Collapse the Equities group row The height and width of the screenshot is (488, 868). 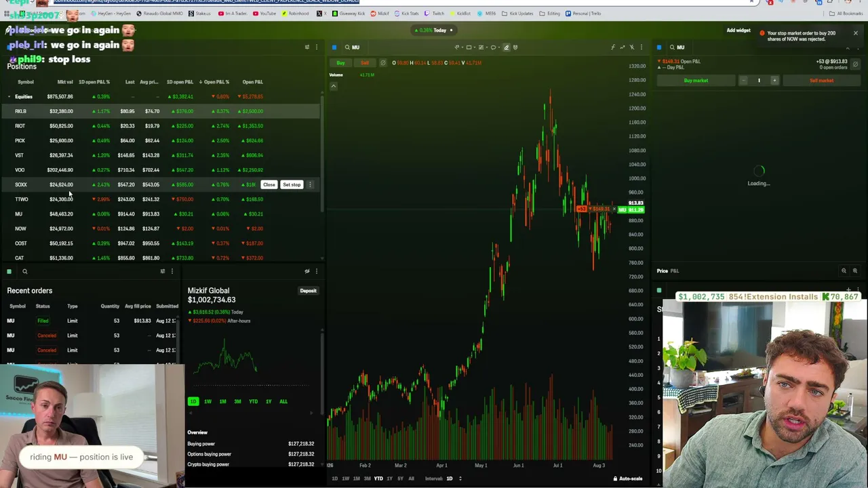9,97
